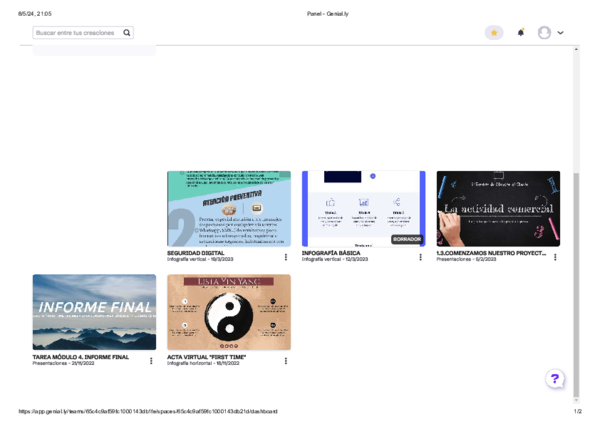
Task: Open the La actividad comercial thumbnail
Action: [498, 208]
